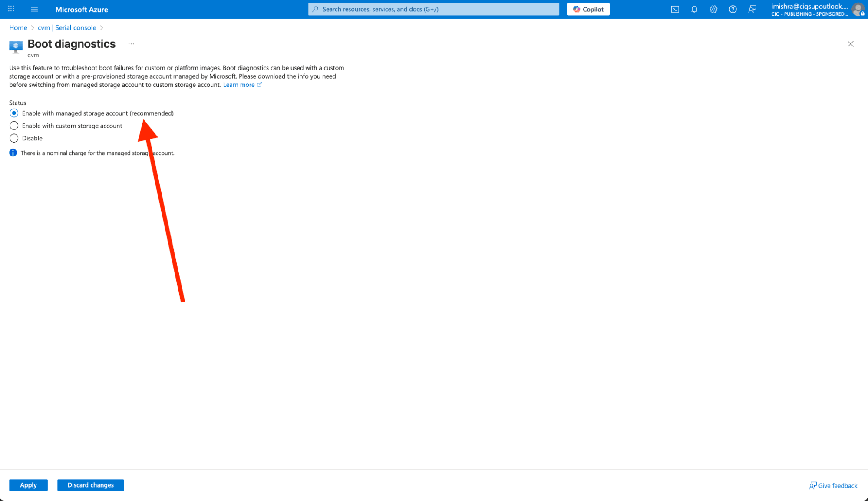Go to Home breadcrumb
Viewport: 868px width, 501px height.
click(x=18, y=27)
